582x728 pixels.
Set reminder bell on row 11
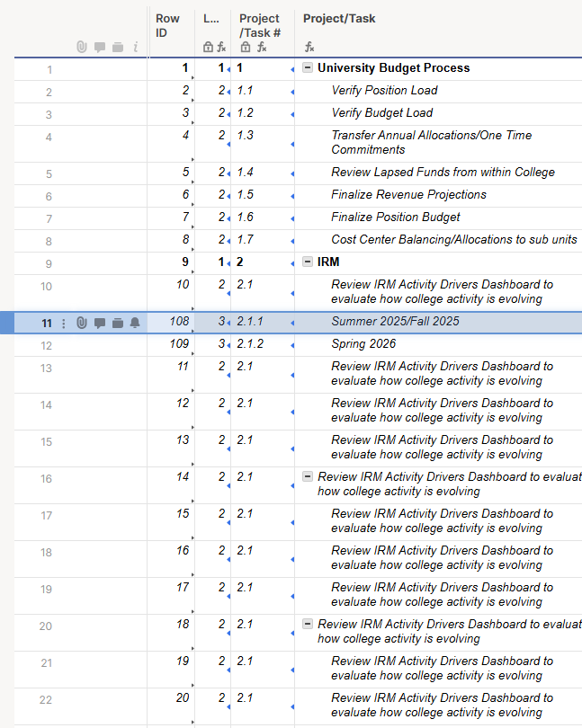pos(135,323)
